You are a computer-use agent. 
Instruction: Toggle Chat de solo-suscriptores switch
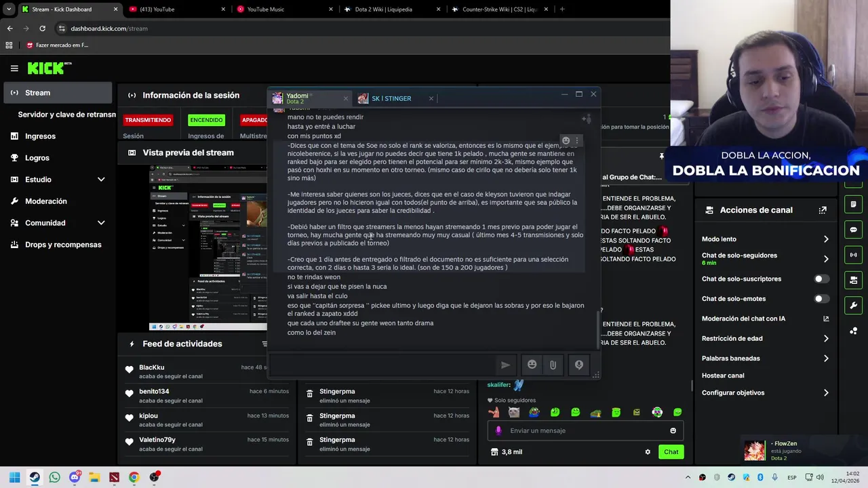(x=821, y=279)
